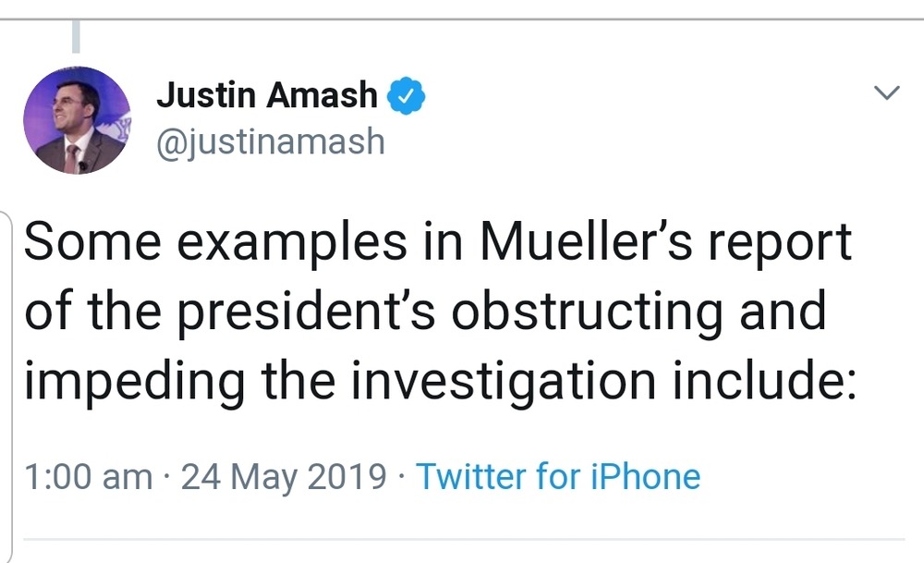This screenshot has height=563, width=924.
Task: Open the Twitter for iPhone source link
Action: coord(558,477)
